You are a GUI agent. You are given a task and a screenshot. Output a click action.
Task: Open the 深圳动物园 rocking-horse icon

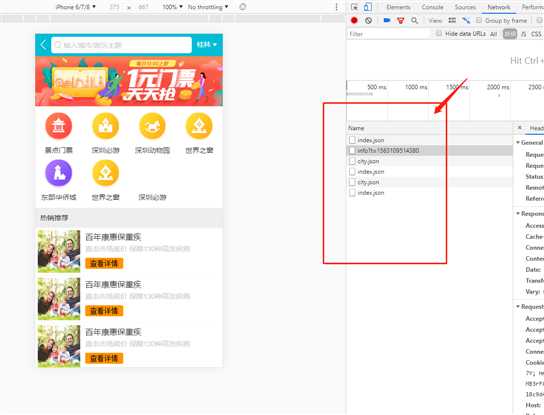coord(152,126)
